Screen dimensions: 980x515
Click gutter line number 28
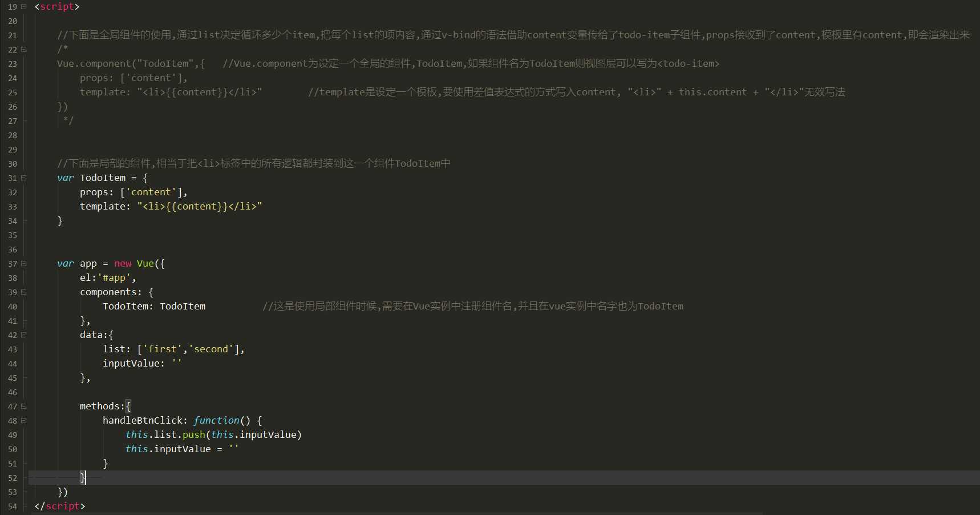coord(13,136)
